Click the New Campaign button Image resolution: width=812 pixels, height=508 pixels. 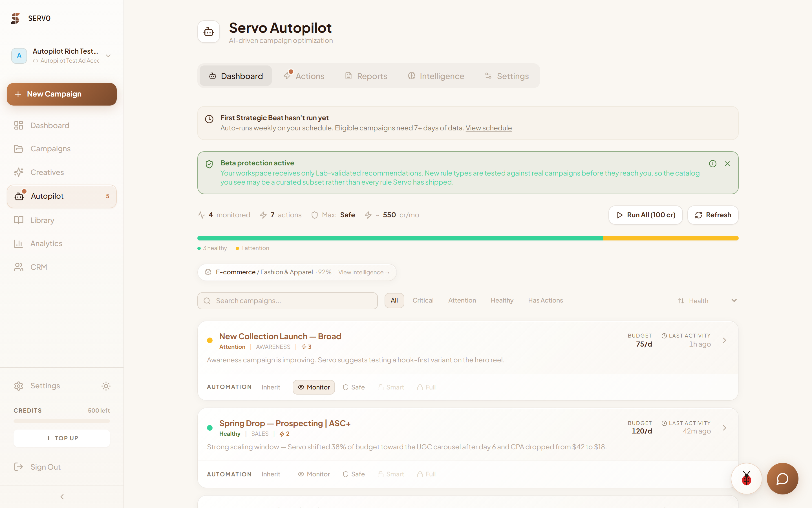pos(62,94)
